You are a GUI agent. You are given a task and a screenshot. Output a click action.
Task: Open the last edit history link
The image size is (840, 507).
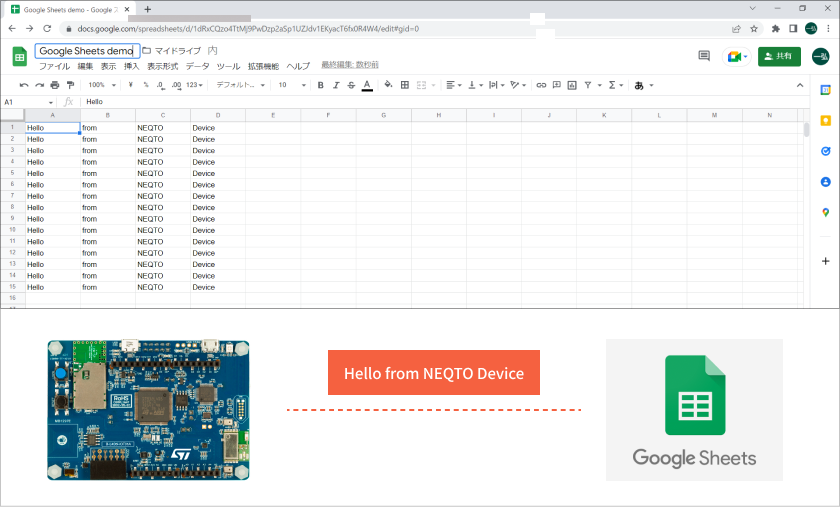350,65
